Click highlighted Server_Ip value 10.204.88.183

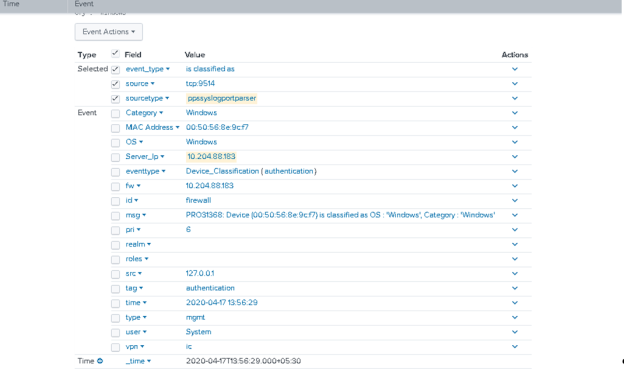211,156
